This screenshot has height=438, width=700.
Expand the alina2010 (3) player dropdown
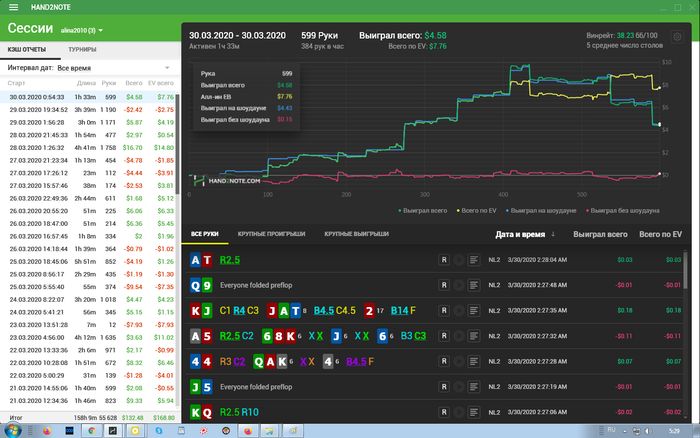(82, 30)
